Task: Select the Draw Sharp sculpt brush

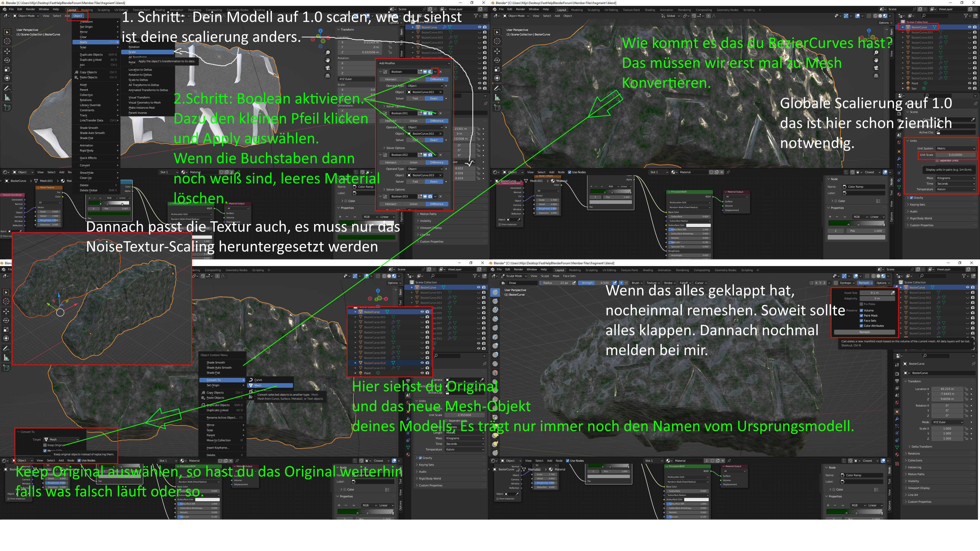Action: tap(495, 301)
